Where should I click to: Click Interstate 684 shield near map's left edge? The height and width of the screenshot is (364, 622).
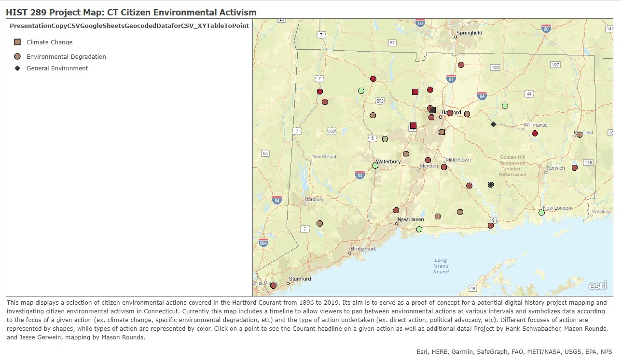point(263,242)
